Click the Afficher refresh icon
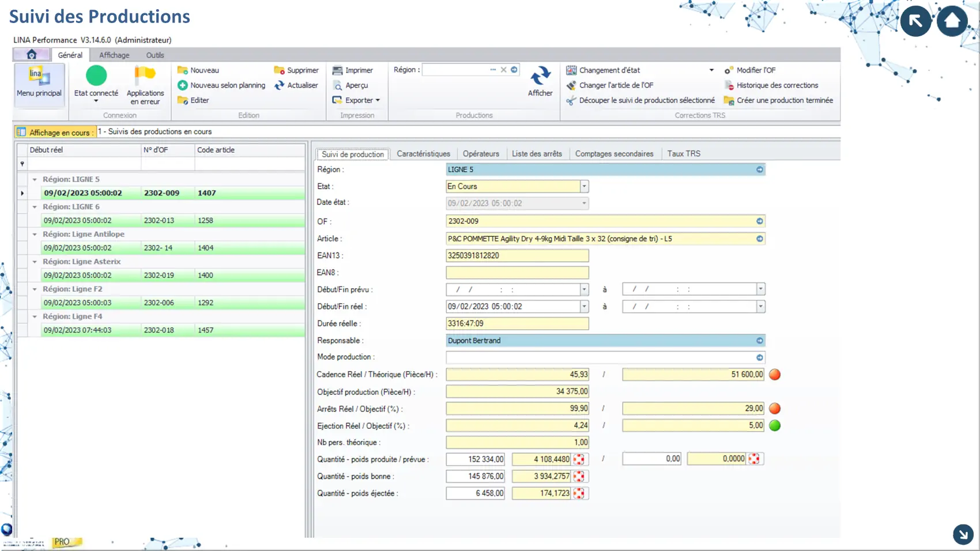Screen dimensions: 980x551 (x=540, y=77)
